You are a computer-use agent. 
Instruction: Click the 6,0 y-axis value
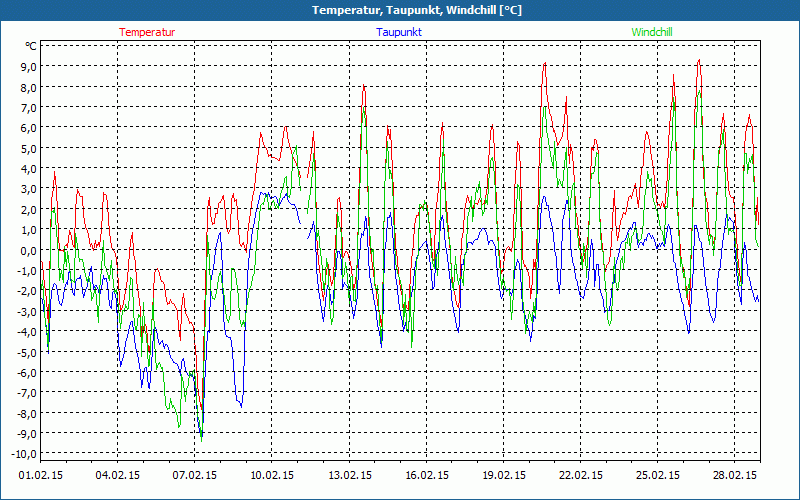[28, 128]
